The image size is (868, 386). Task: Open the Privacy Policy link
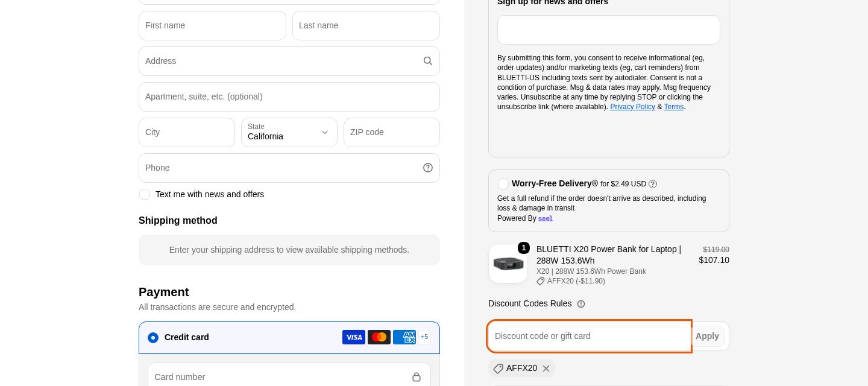(x=632, y=107)
